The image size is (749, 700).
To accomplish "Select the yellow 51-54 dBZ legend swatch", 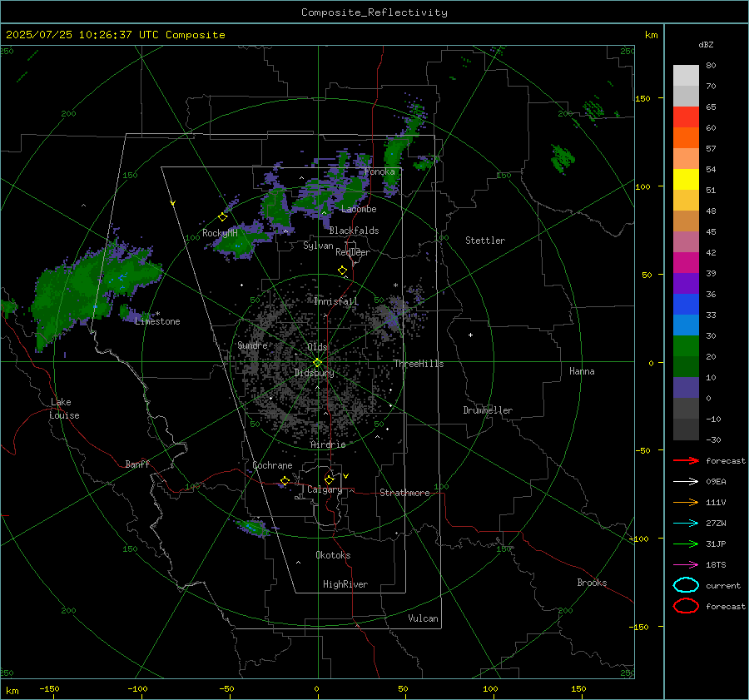I will [686, 180].
